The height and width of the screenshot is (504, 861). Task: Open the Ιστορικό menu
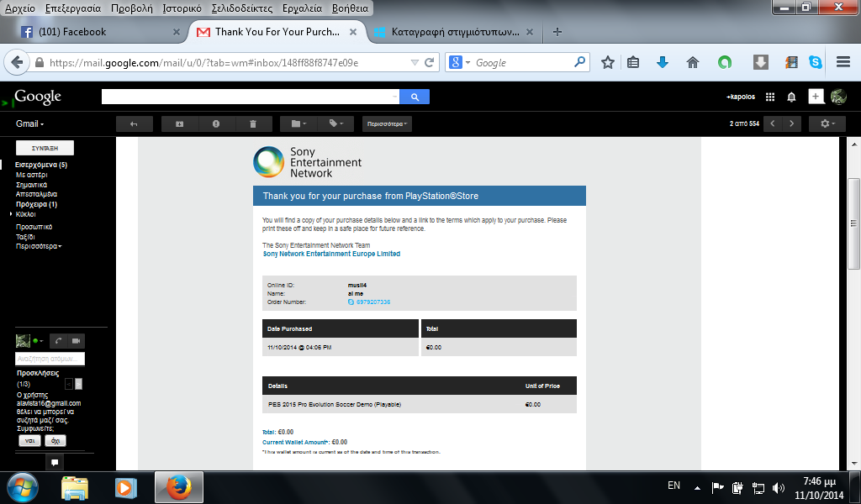[x=182, y=8]
